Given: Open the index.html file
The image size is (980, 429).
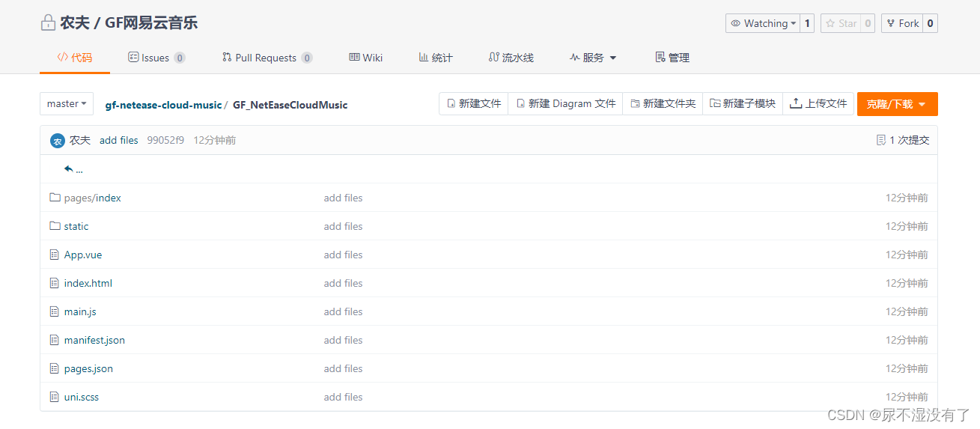Looking at the screenshot, I should coord(88,283).
